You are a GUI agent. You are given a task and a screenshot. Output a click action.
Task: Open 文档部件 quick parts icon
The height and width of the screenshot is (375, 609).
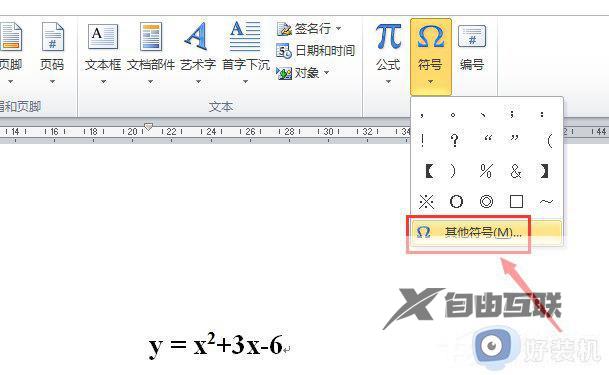151,37
